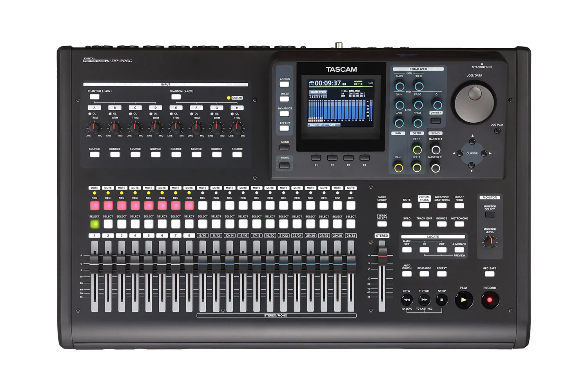588x392 pixels.
Task: Push the F3 function key
Action: (x=348, y=158)
